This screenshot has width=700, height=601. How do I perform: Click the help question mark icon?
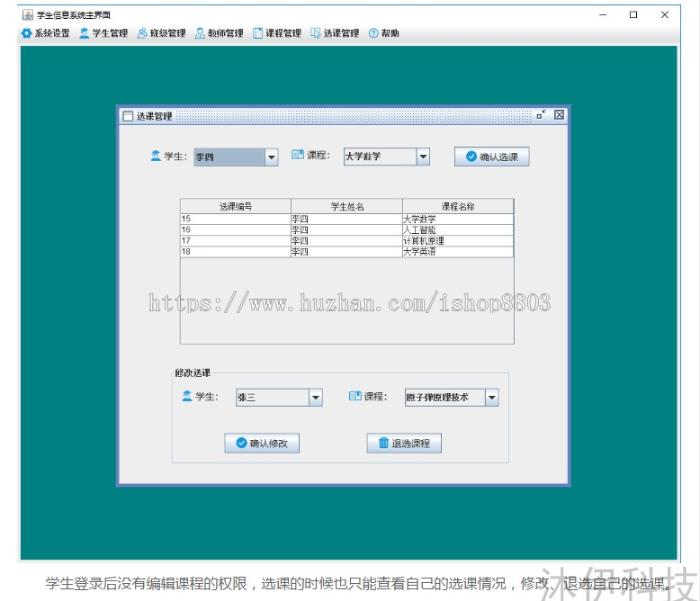tap(373, 33)
